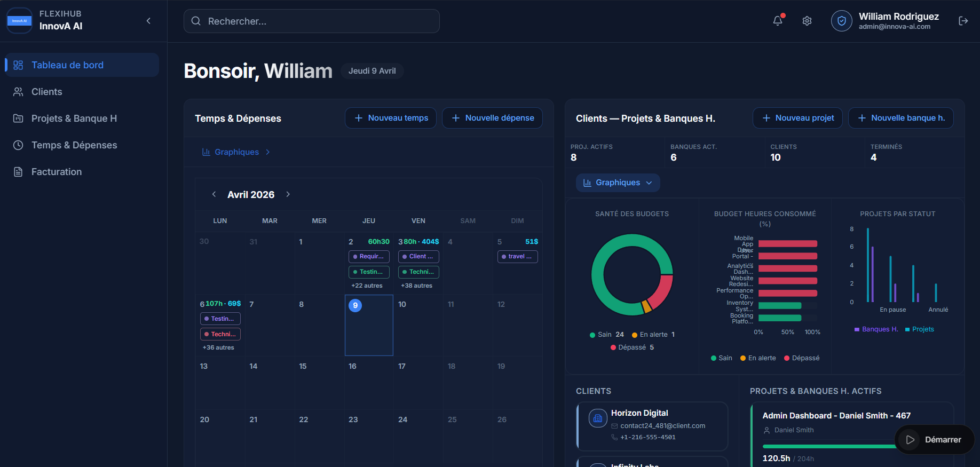Open the Facturation sidebar item
Screen dimensions: 980x467
click(x=56, y=172)
